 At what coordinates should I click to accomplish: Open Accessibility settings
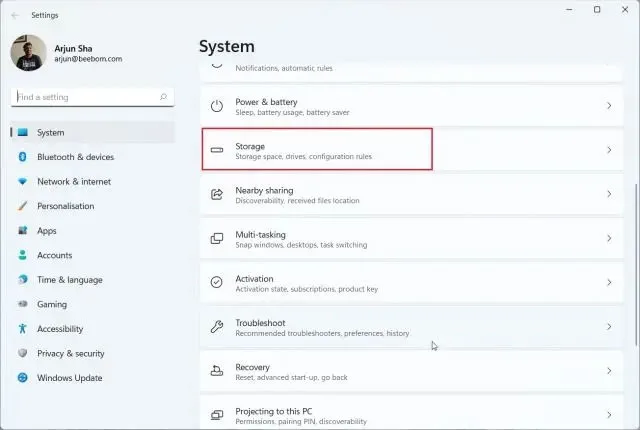click(93, 328)
